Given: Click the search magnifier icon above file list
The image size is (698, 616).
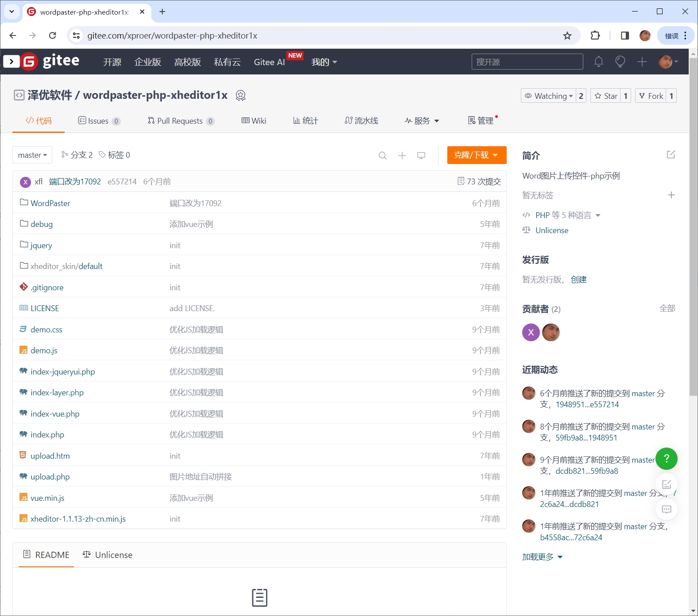Looking at the screenshot, I should coord(383,156).
